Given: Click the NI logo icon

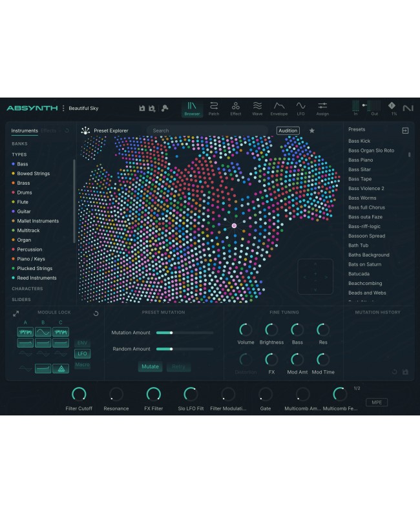Looking at the screenshot, I should tap(408, 108).
